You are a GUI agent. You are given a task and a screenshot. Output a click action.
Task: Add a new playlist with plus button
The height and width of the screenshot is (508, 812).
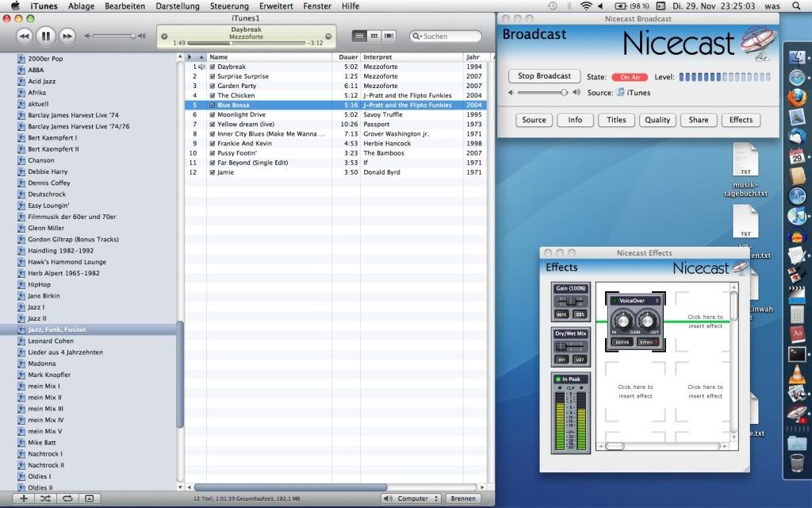(x=24, y=498)
